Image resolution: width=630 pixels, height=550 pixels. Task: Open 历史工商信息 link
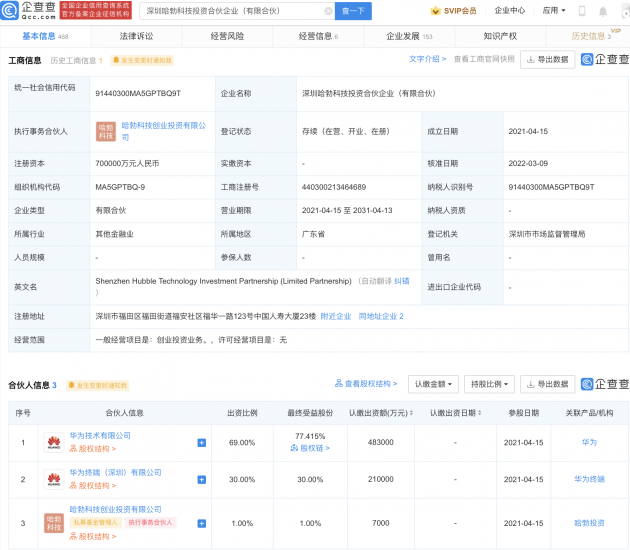[x=76, y=61]
